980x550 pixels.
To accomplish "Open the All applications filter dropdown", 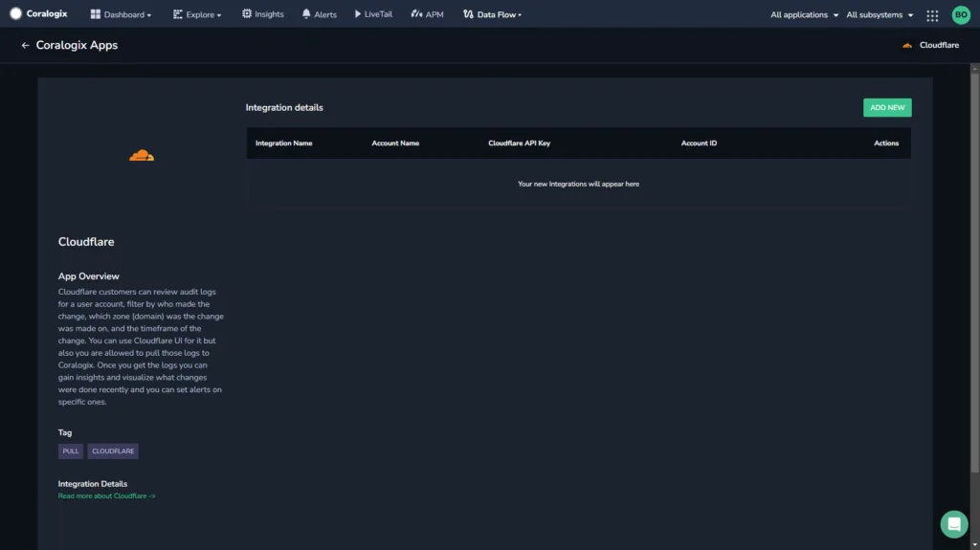I will pyautogui.click(x=804, y=14).
